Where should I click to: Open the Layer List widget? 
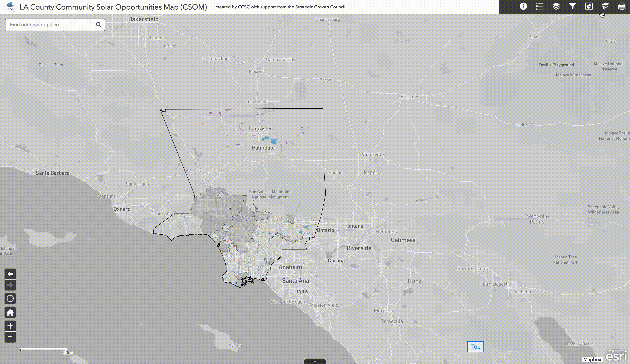[x=556, y=7]
